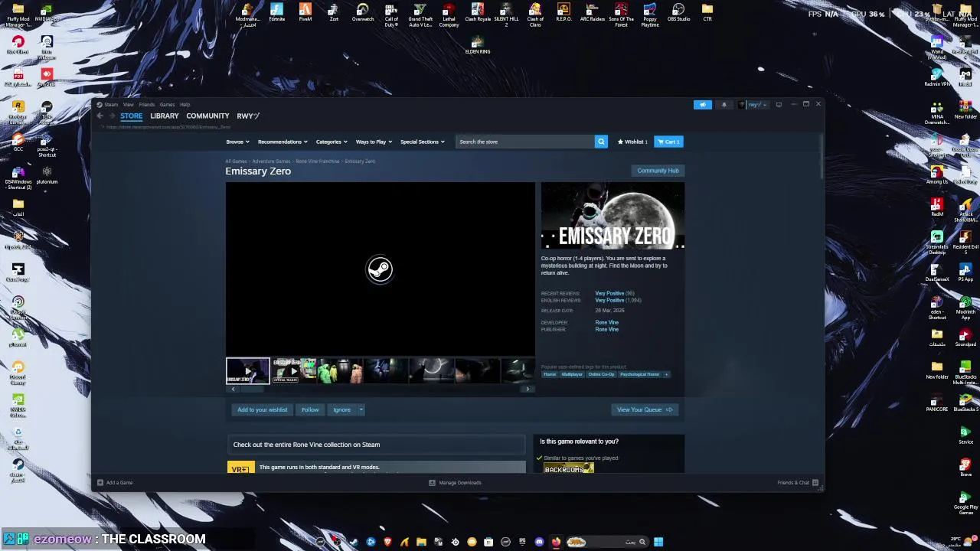Follow the game with Follow button
This screenshot has height=551, width=980.
(310, 409)
